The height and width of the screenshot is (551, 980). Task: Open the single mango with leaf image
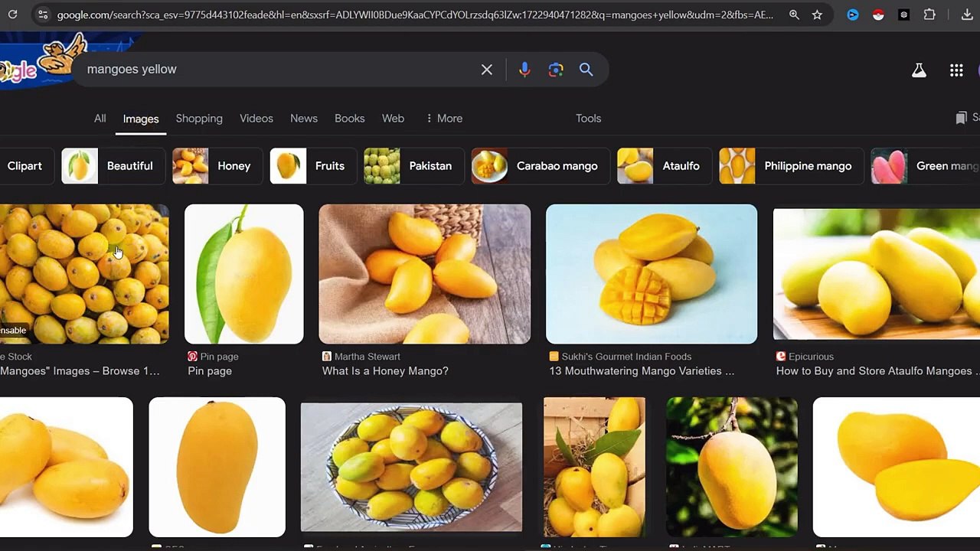244,274
